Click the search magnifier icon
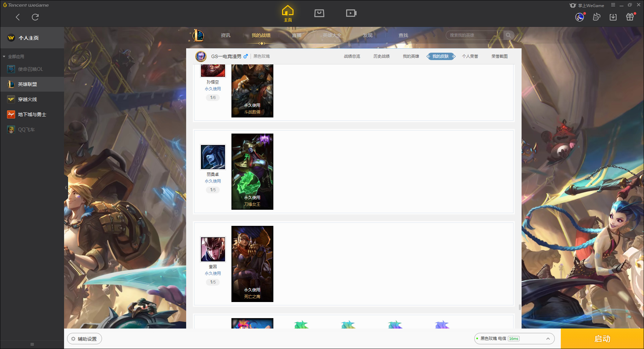 [x=508, y=35]
